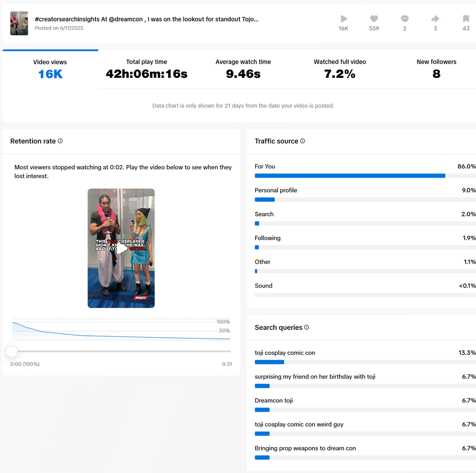Open the Traffic source info icon
Image resolution: width=476 pixels, height=473 pixels.
click(x=302, y=141)
